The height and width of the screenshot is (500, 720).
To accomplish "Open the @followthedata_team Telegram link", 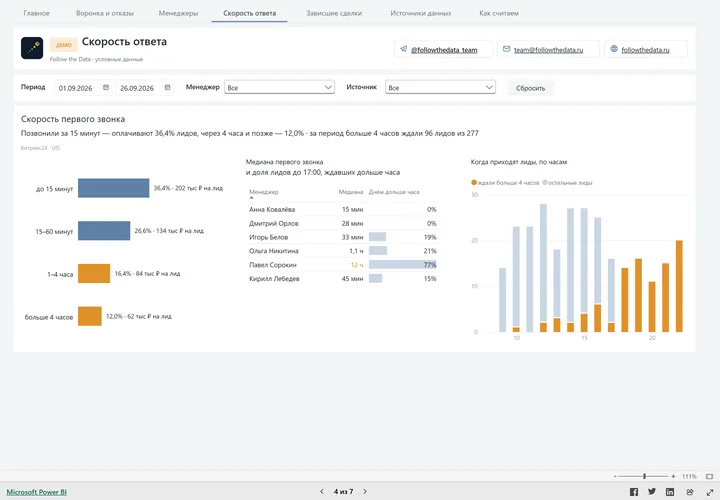I will pos(444,50).
